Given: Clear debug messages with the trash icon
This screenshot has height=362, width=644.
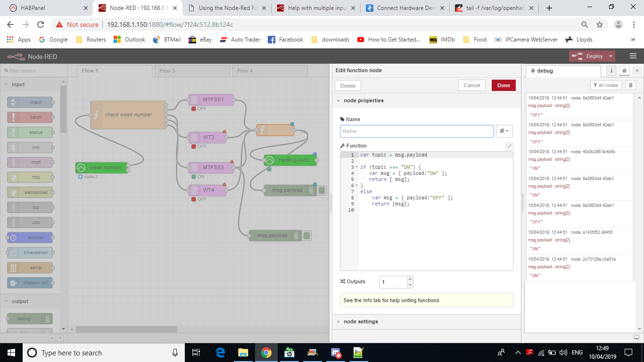Looking at the screenshot, I should 631,85.
